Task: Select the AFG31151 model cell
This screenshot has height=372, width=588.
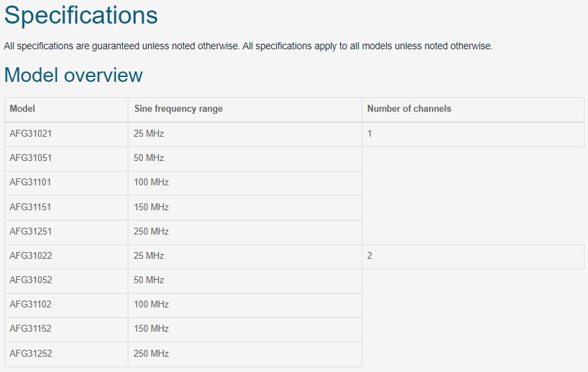Action: tap(67, 208)
